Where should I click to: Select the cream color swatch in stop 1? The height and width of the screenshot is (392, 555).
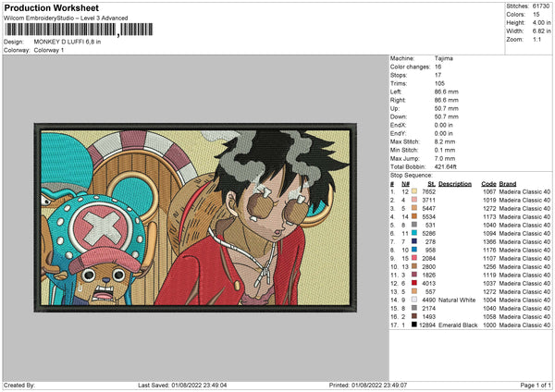pos(414,191)
